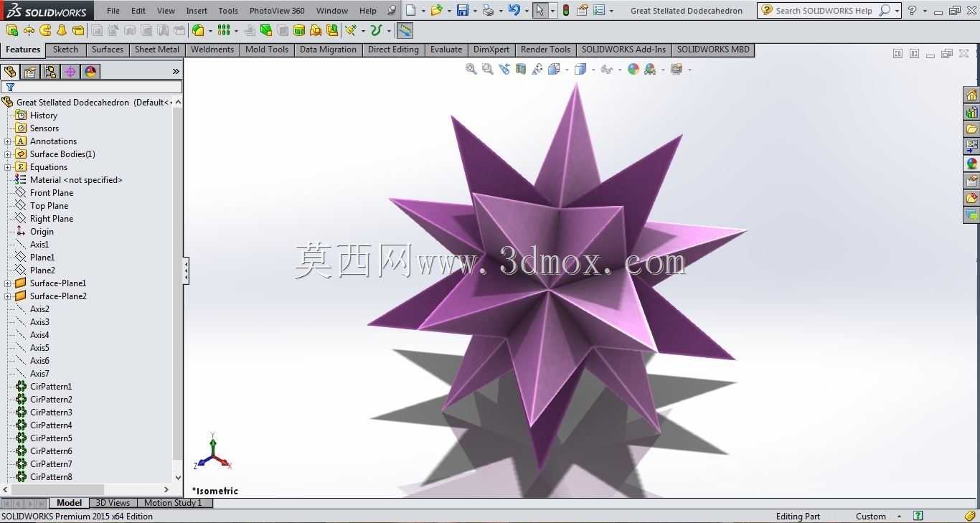The height and width of the screenshot is (523, 980).
Task: Click the Extruded Boss/Base tool icon
Action: (x=11, y=30)
